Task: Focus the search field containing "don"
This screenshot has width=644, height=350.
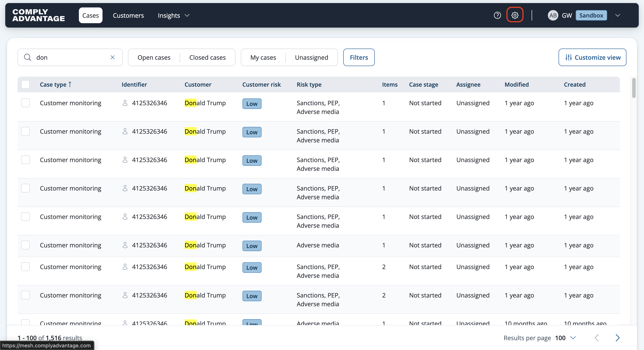Action: pos(70,57)
